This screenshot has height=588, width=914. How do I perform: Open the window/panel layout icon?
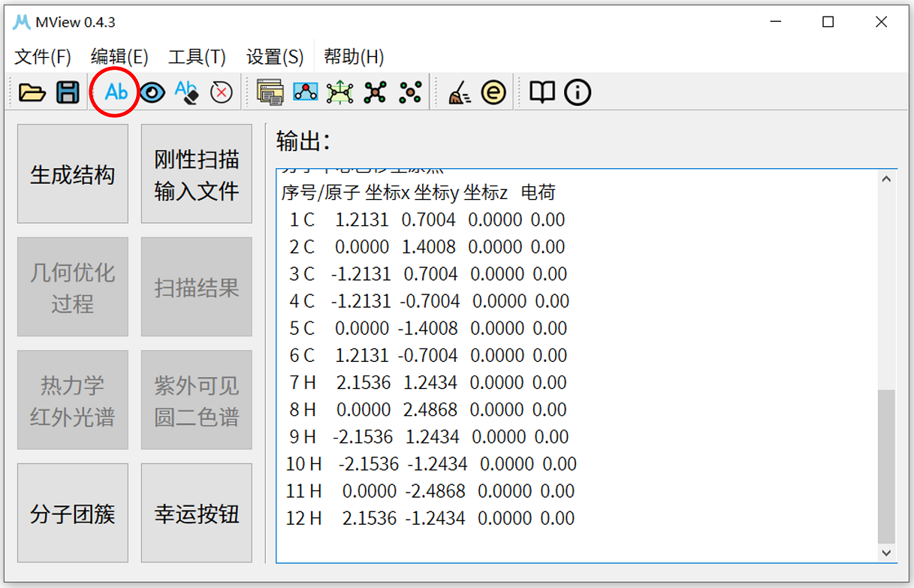[269, 92]
